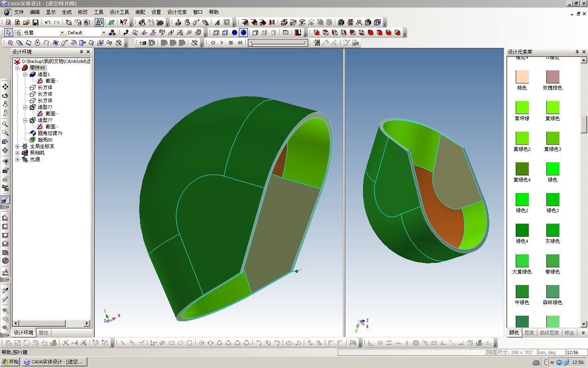Pin the 设计元素库 panel
This screenshot has width=588, height=368.
(577, 52)
